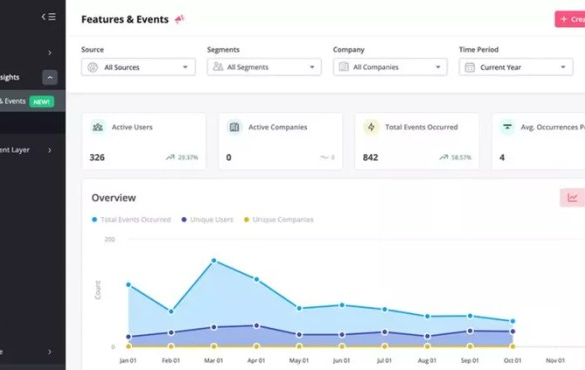Collapse the sidebar with the menu icon
Image resolution: width=585 pixels, height=370 pixels.
pos(49,17)
